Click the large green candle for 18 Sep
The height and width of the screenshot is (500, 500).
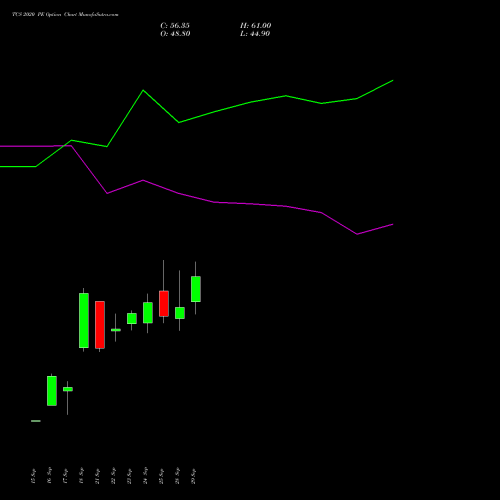coord(84,320)
